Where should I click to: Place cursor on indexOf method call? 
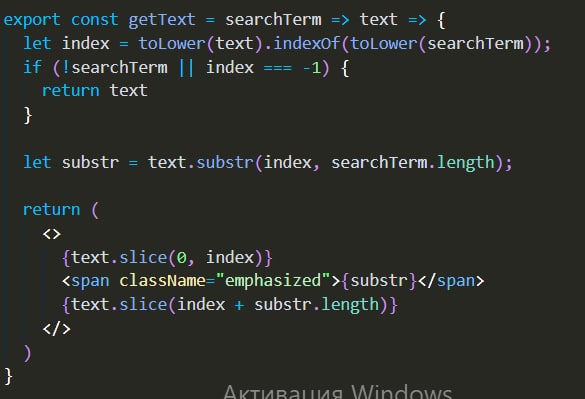click(306, 43)
